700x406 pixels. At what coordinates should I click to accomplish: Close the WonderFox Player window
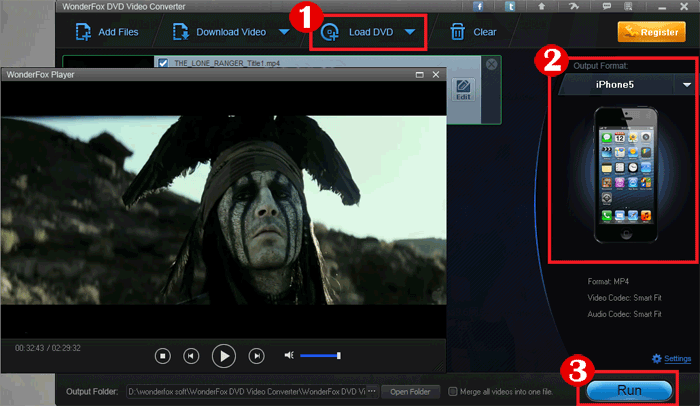(x=436, y=75)
